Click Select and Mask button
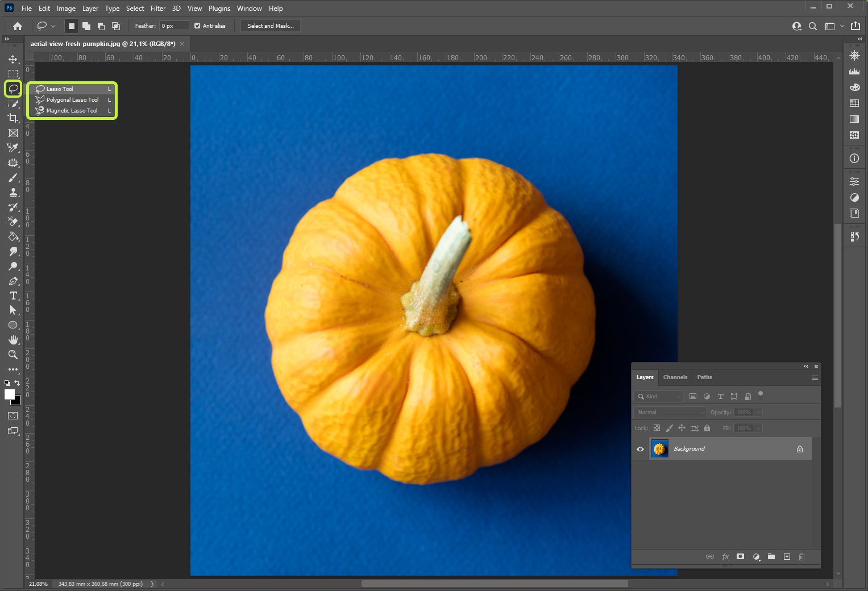The image size is (868, 591). click(271, 26)
